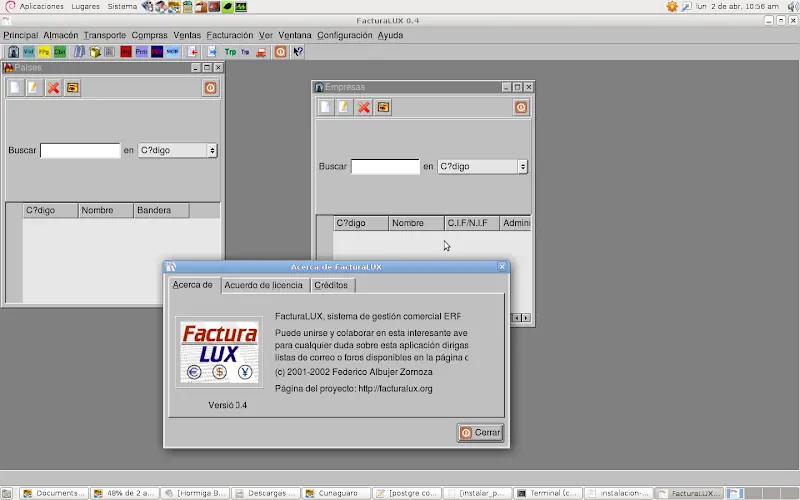Click Buscar input field in Empresas window
Viewport: 800px width, 500px height.
point(385,166)
